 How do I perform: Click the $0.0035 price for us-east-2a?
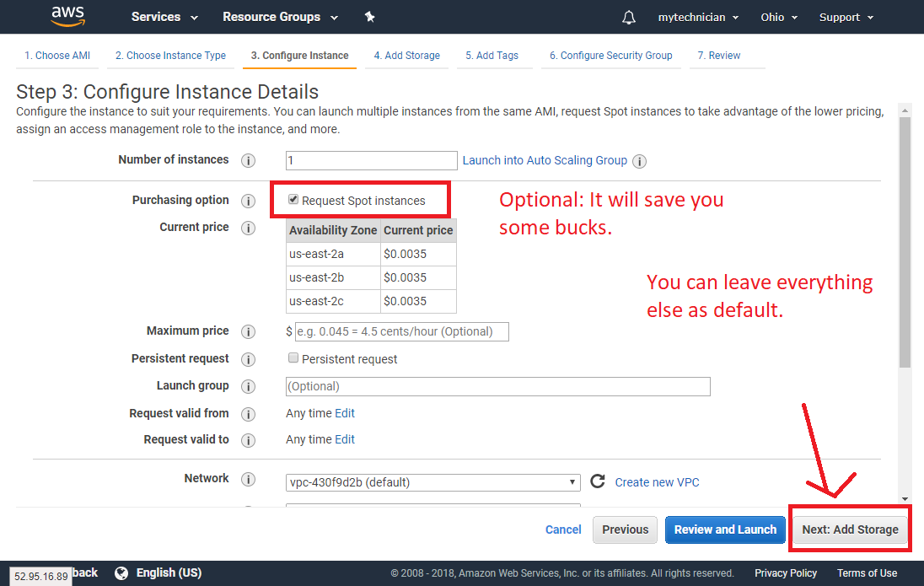click(x=418, y=254)
